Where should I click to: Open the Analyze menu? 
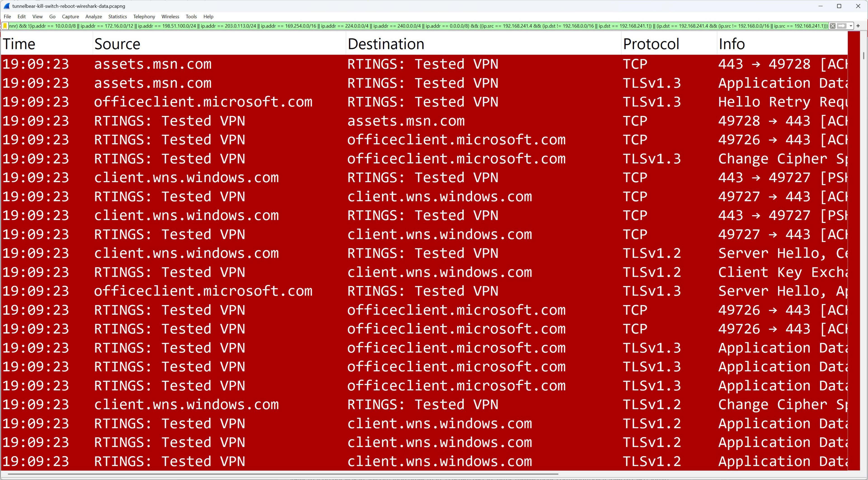93,16
